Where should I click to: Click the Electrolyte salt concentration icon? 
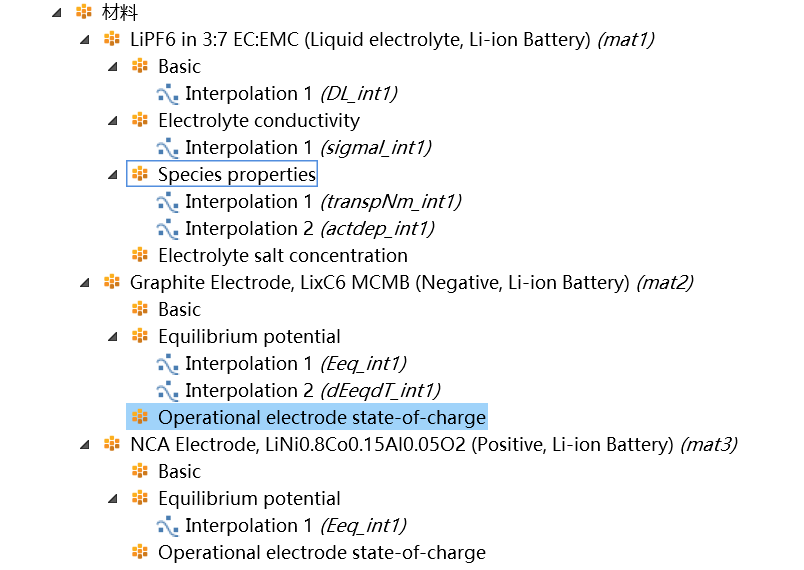pos(140,256)
